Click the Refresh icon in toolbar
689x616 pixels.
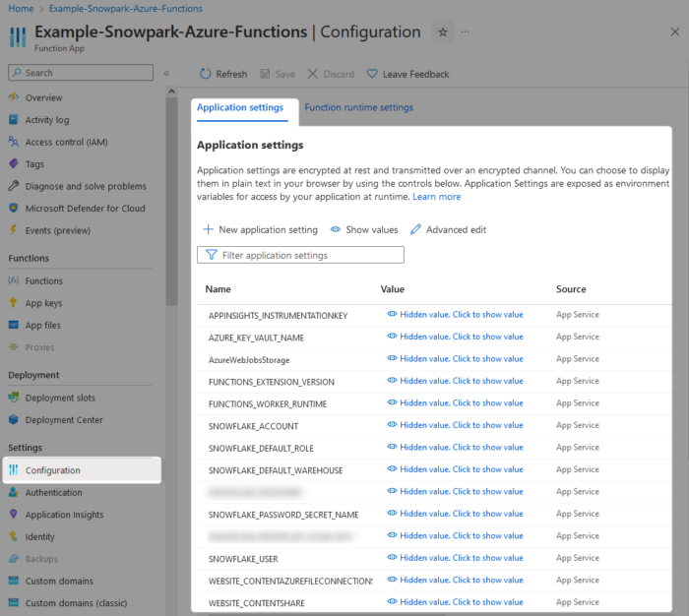205,74
